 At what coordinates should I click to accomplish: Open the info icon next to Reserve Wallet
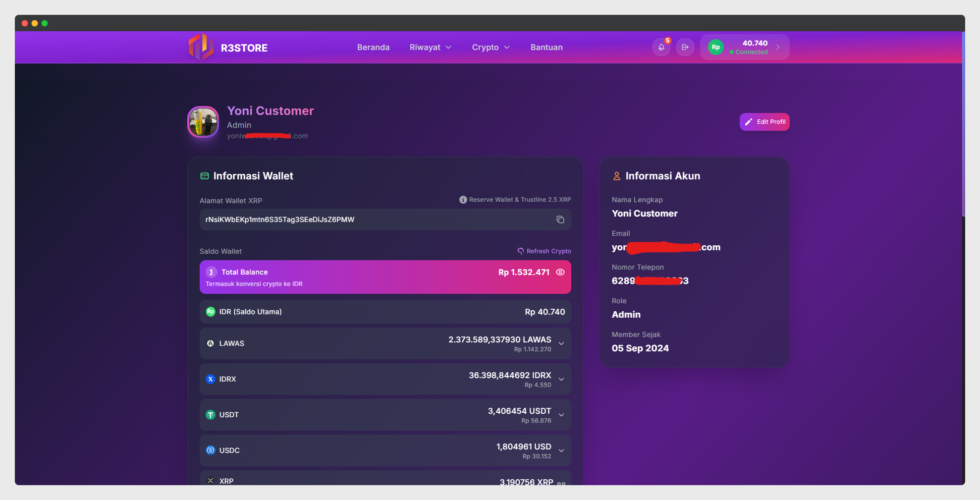coord(462,200)
